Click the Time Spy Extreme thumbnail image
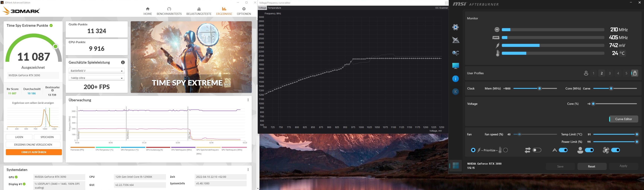The width and height of the screenshot is (644, 190). pyautogui.click(x=191, y=57)
